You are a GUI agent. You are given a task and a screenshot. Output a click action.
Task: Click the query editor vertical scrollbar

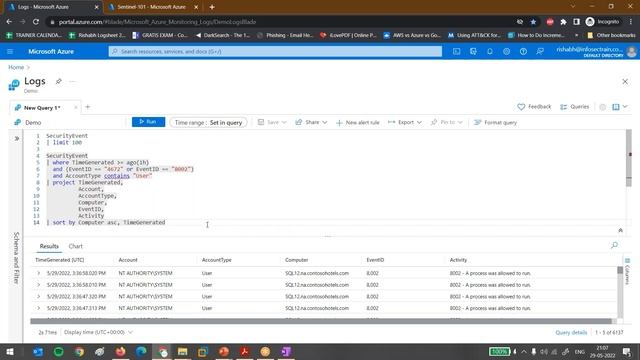(x=629, y=158)
